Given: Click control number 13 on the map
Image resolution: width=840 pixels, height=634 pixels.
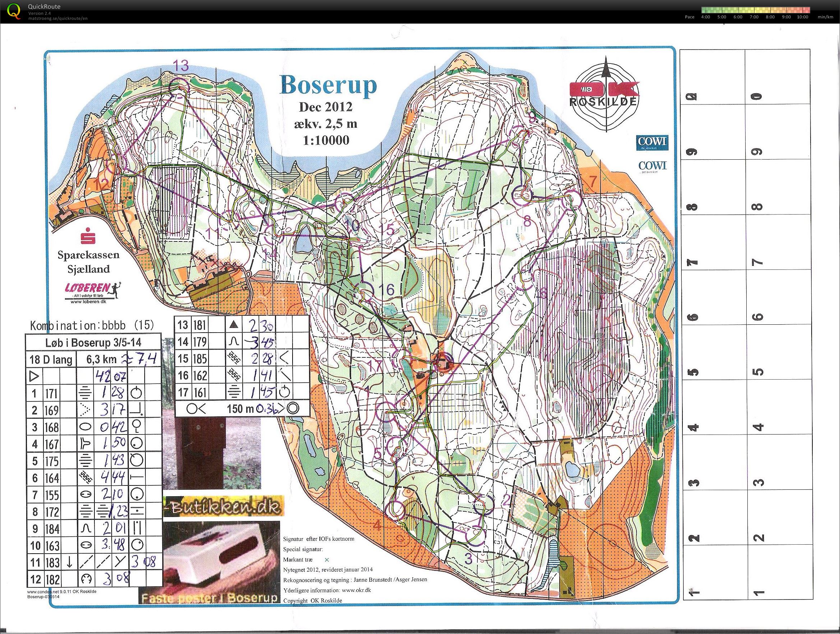Looking at the screenshot, I should (181, 66).
